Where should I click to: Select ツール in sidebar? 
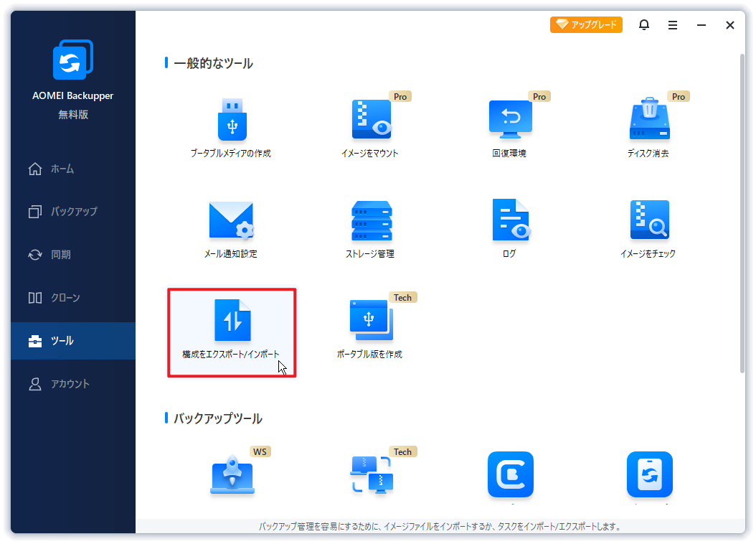[73, 341]
